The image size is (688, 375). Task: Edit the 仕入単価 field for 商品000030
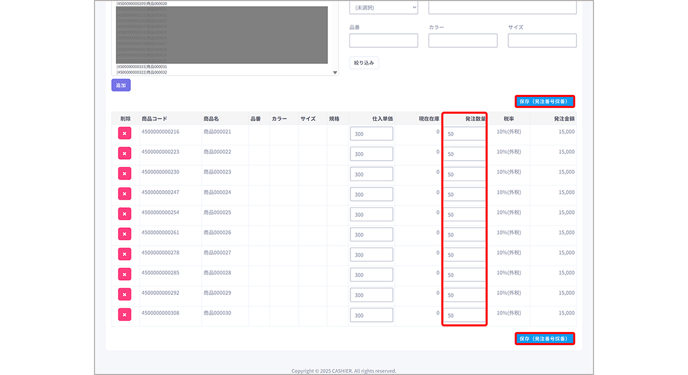tap(371, 315)
